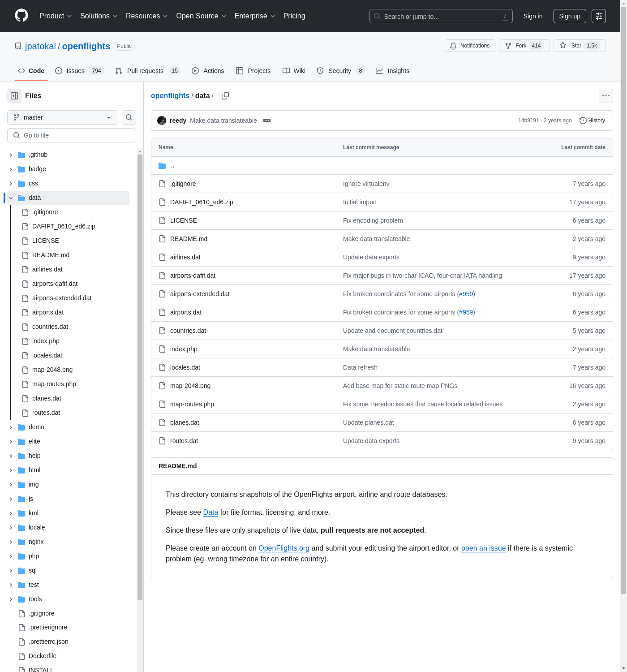Viewport: 627px width, 672px height.
Task: Open the master branch dropdown
Action: (63, 117)
